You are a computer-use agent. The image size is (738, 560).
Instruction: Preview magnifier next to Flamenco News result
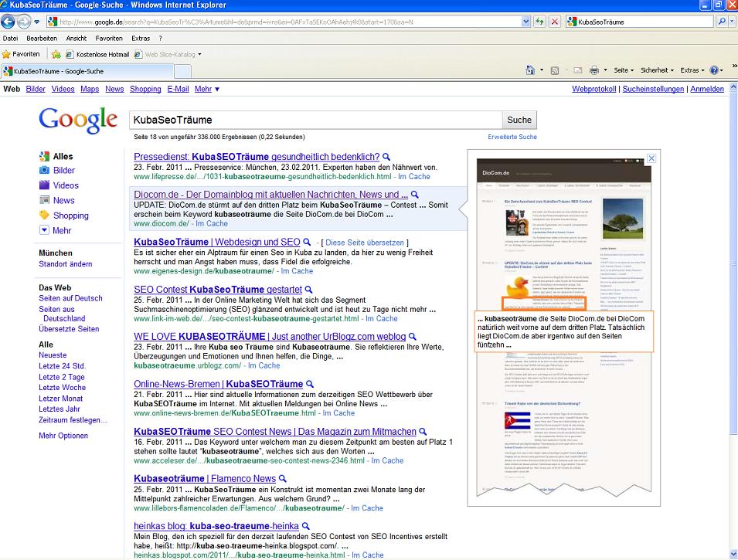282,479
